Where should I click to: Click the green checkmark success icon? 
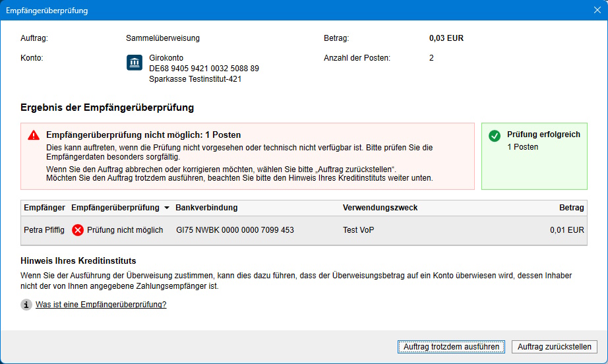(495, 135)
